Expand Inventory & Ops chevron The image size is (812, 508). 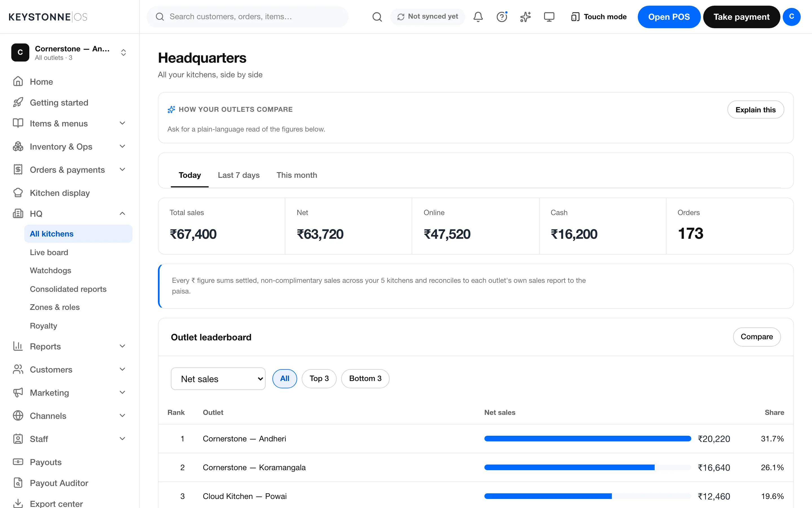point(122,146)
